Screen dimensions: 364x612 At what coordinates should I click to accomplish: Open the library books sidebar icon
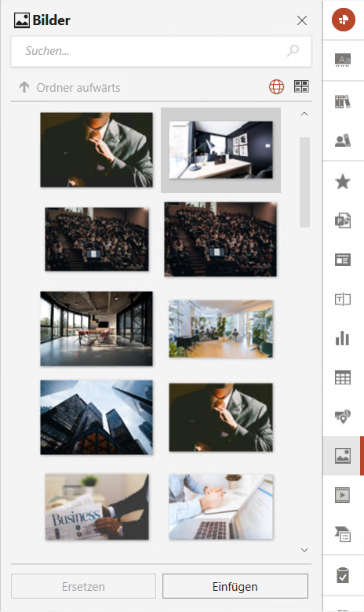coord(343,101)
